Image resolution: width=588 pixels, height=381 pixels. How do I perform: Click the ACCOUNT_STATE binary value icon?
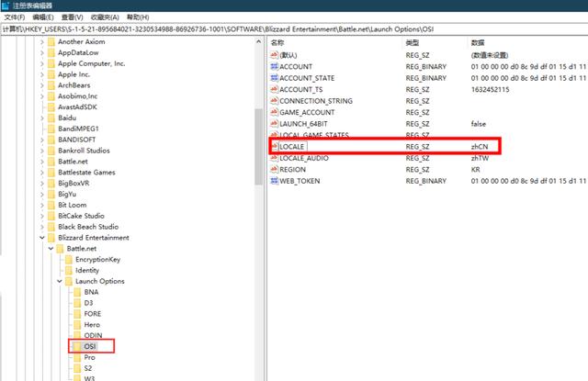point(274,78)
